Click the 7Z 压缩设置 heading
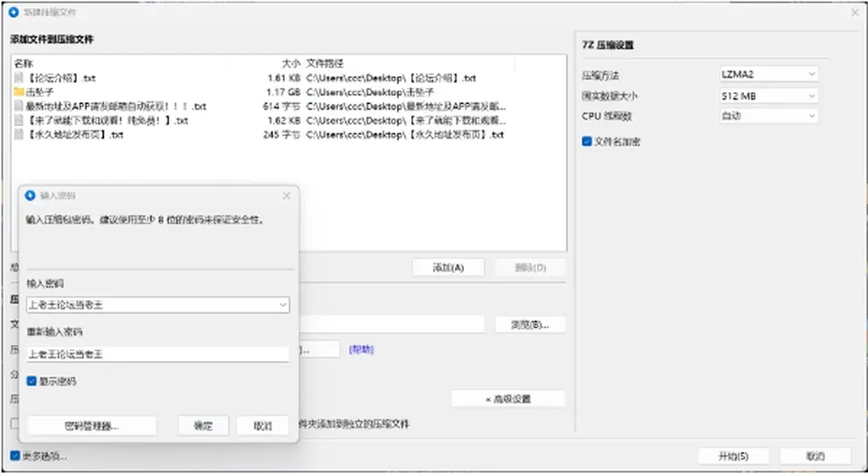The image size is (868, 474). tap(608, 45)
